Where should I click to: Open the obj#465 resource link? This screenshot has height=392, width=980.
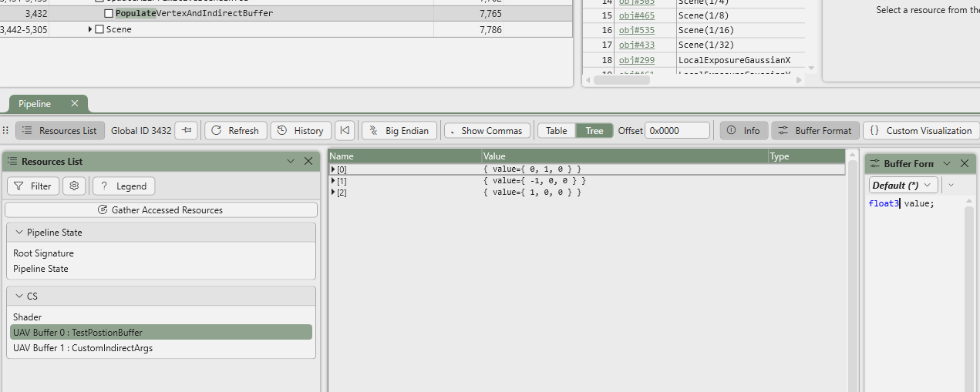tap(636, 15)
